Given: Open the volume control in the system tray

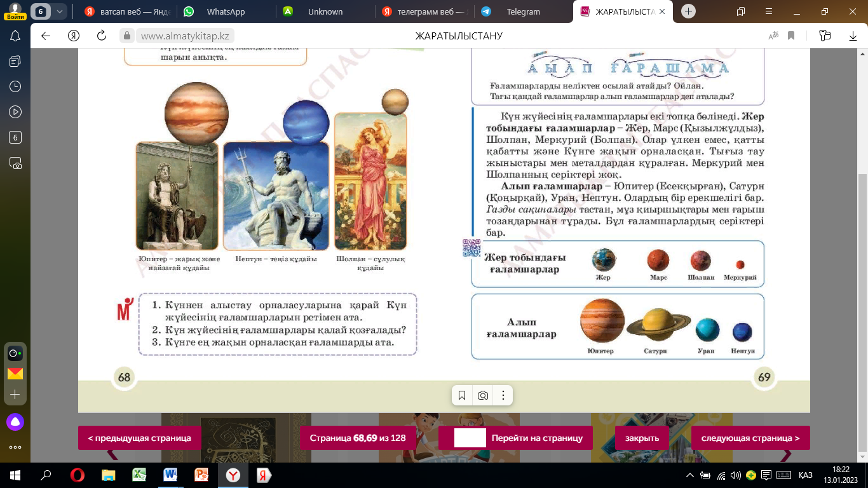Looking at the screenshot, I should pos(736,475).
